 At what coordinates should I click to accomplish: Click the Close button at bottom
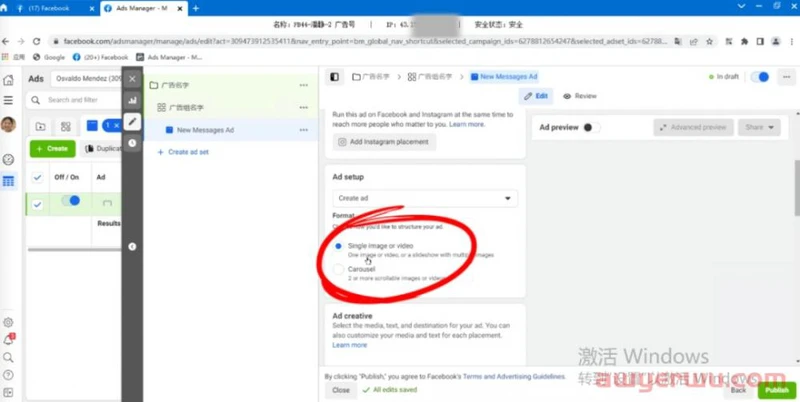tap(341, 390)
